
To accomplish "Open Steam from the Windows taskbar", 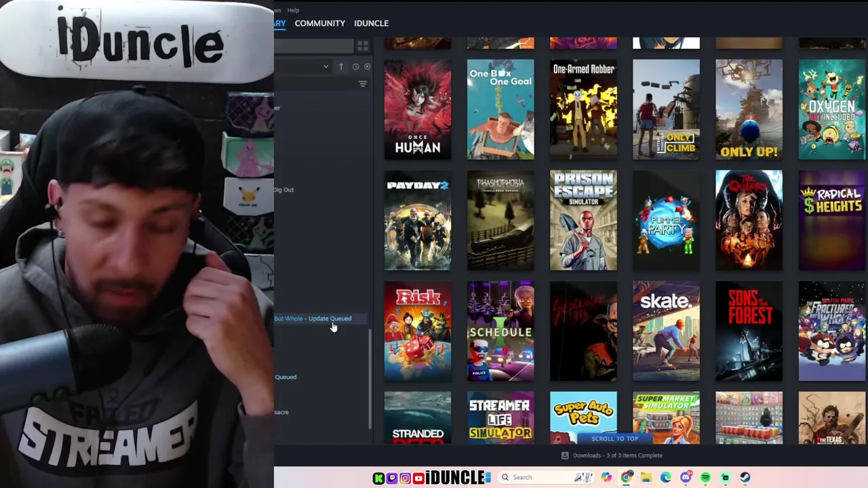I will click(x=745, y=477).
